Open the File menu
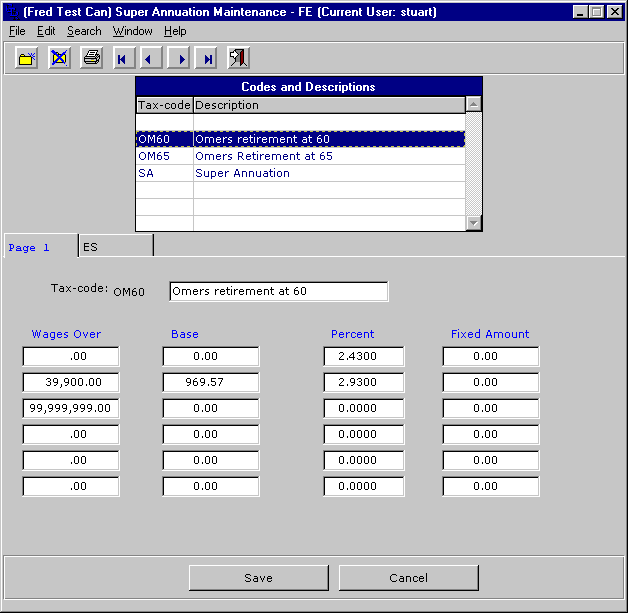628x613 pixels. [17, 32]
